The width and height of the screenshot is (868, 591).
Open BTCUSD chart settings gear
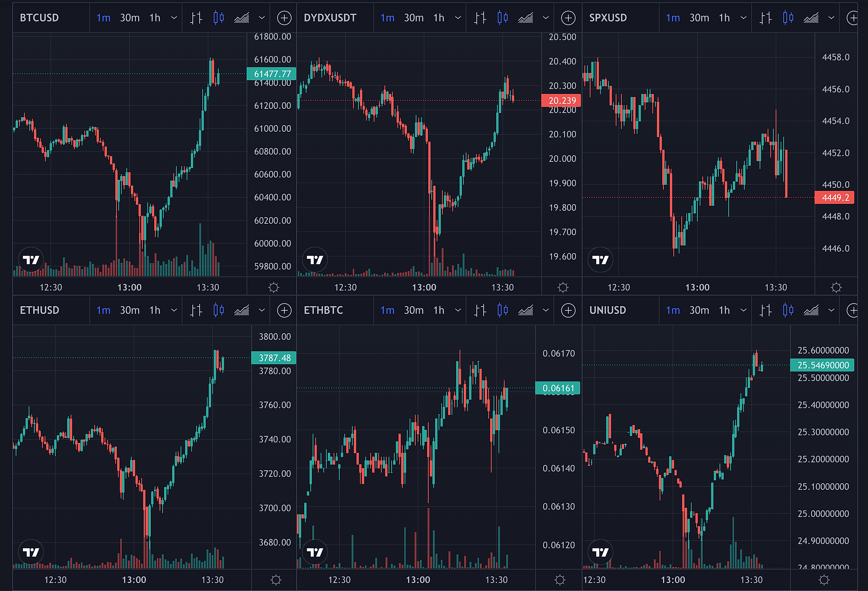pos(274,287)
